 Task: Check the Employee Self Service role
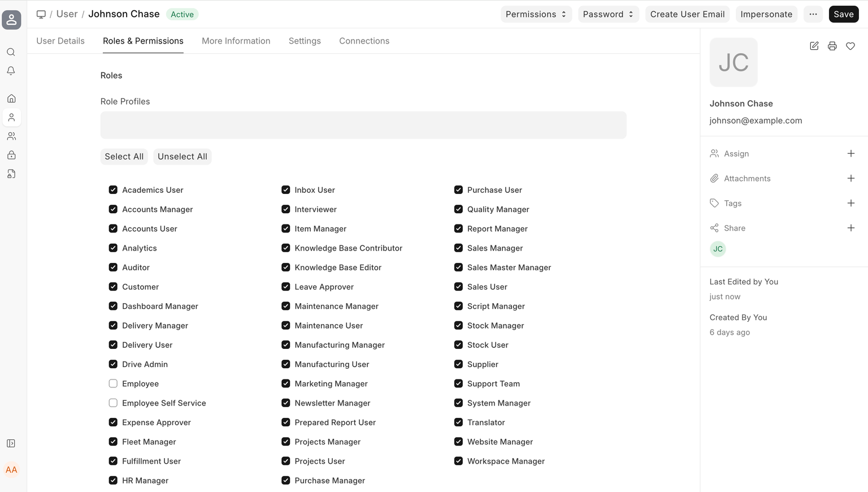point(113,403)
